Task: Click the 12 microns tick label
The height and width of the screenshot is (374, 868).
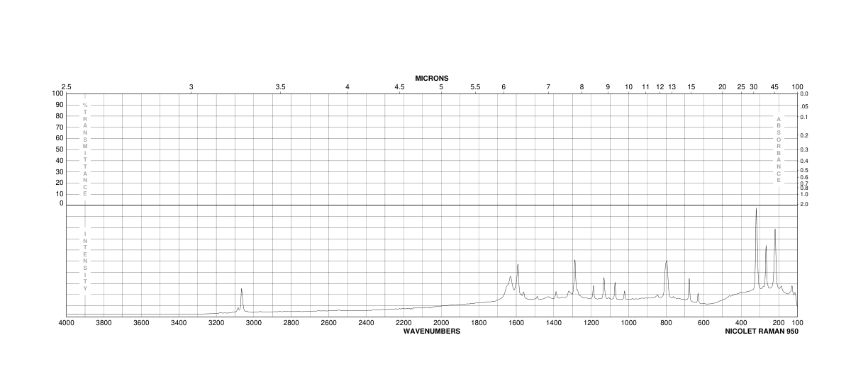Action: [660, 87]
